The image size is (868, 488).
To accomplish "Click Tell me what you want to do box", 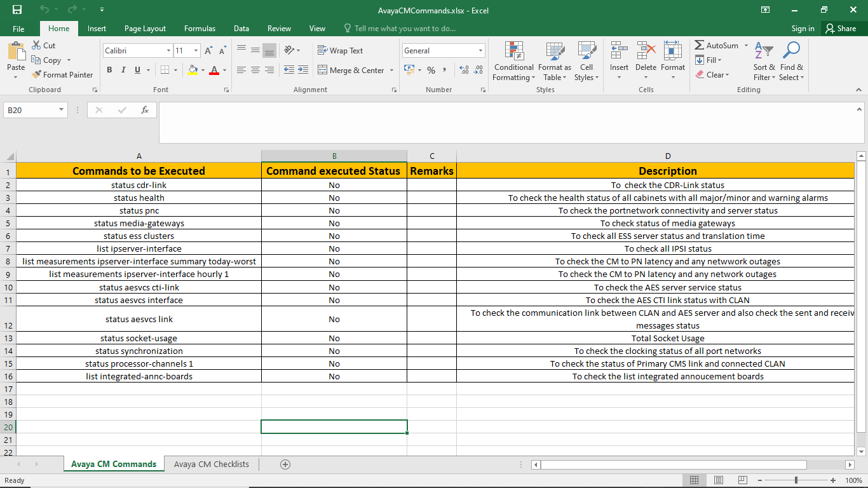I will point(399,29).
